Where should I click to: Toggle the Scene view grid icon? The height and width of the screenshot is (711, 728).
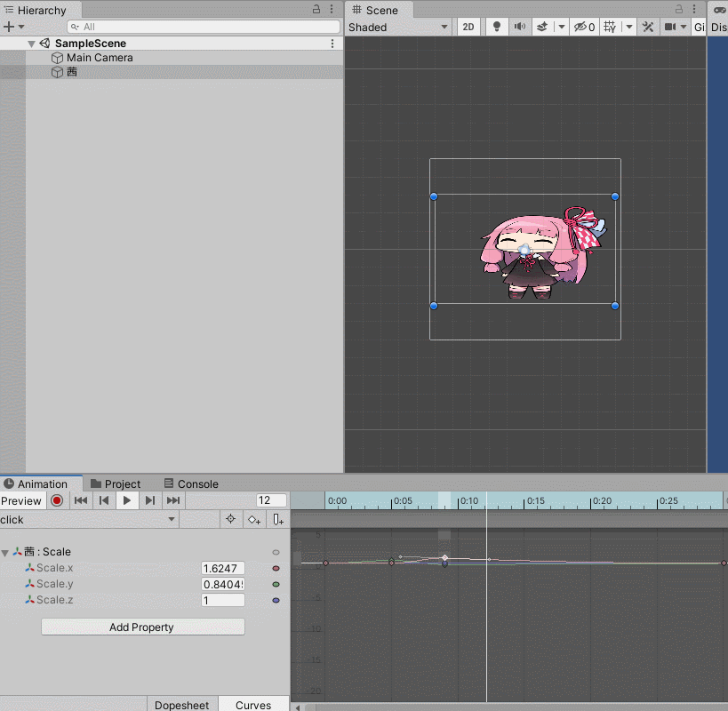(610, 27)
